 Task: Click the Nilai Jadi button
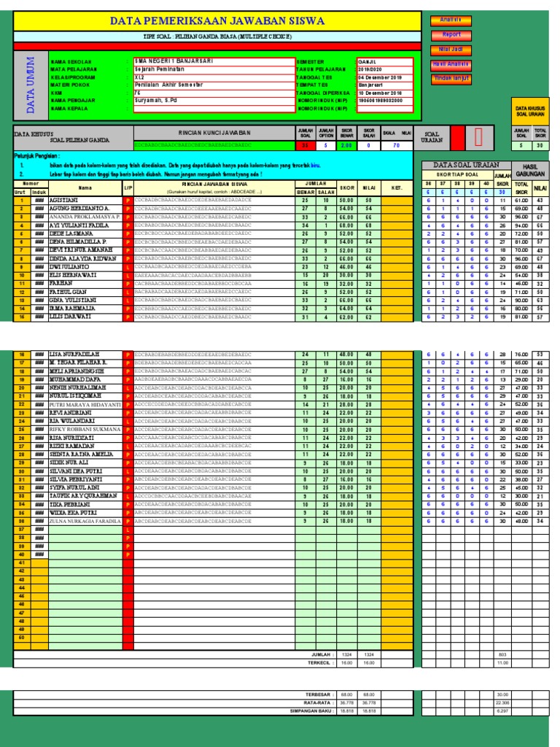[x=451, y=50]
